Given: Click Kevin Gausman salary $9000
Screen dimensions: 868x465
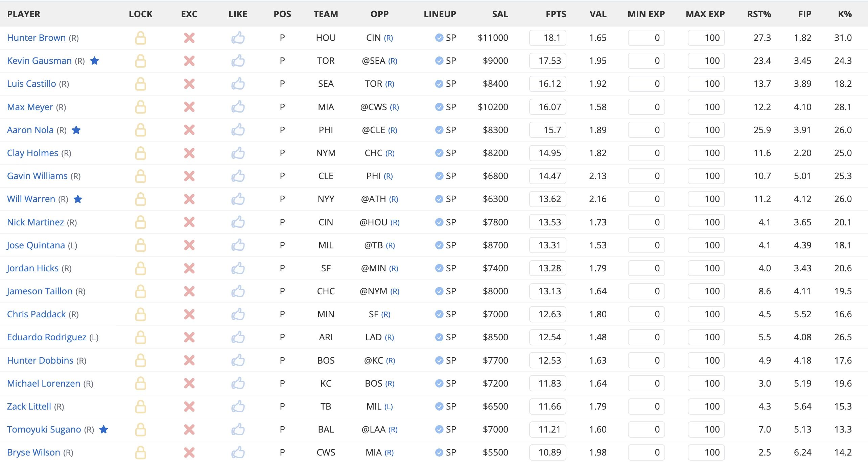Looking at the screenshot, I should pyautogui.click(x=495, y=61).
